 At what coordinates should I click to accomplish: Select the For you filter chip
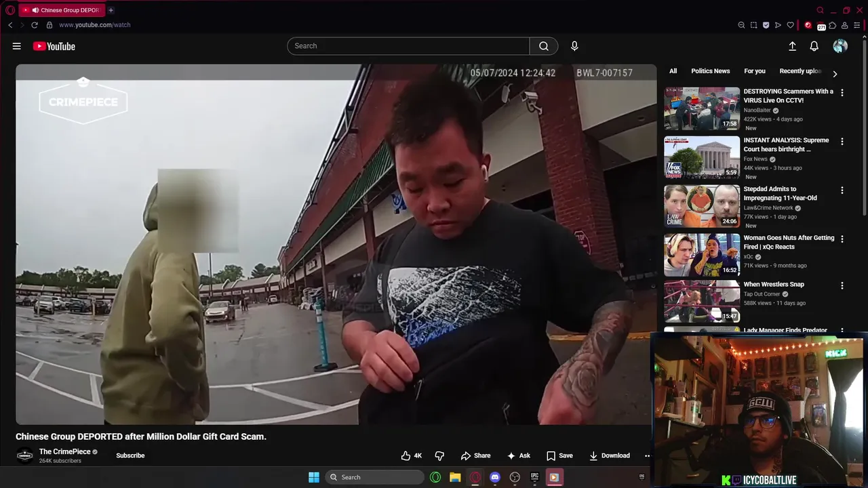pos(754,71)
